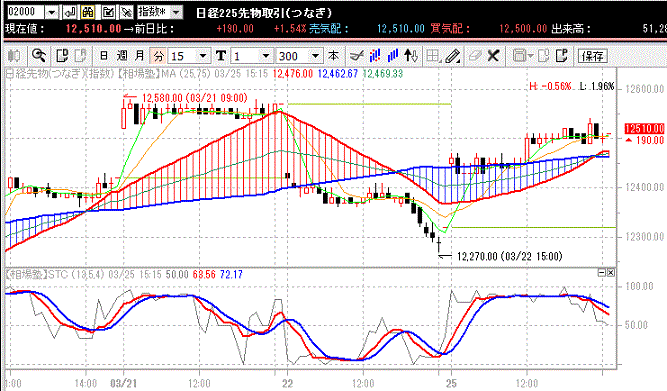Image resolution: width=667 pixels, height=391 pixels.
Task: Click the 22 date marker on time axis
Action: point(288,383)
